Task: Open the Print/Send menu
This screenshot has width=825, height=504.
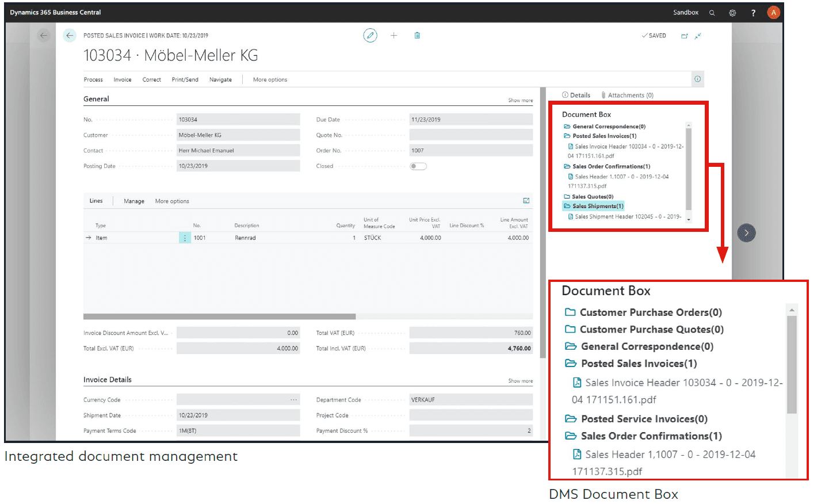Action: tap(185, 80)
